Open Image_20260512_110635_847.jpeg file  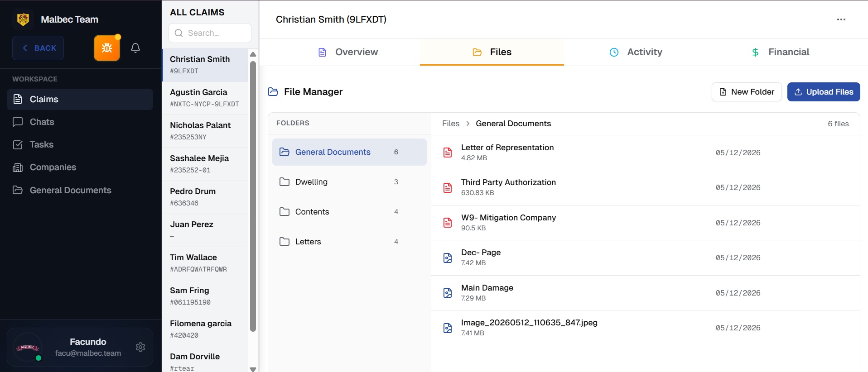pos(646,328)
